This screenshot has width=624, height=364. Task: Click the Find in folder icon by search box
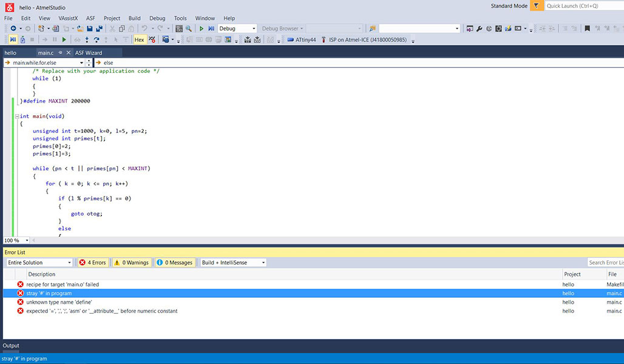click(373, 29)
